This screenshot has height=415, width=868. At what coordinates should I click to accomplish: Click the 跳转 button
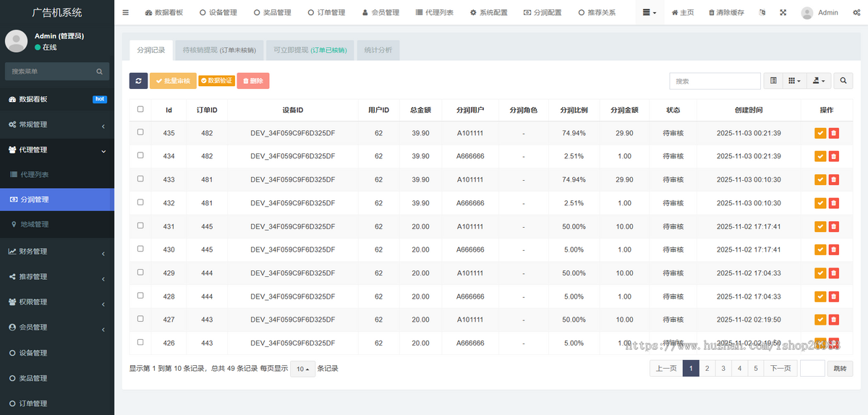[840, 369]
